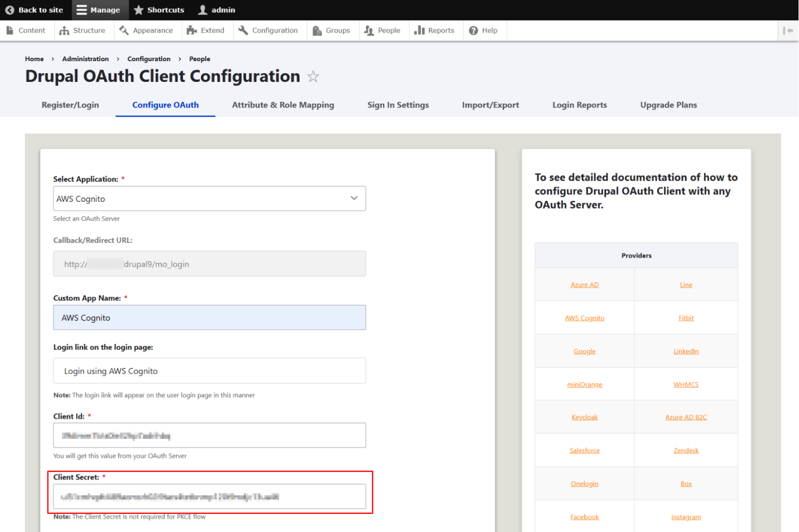
Task: Open the Structure admin menu
Action: pos(82,31)
